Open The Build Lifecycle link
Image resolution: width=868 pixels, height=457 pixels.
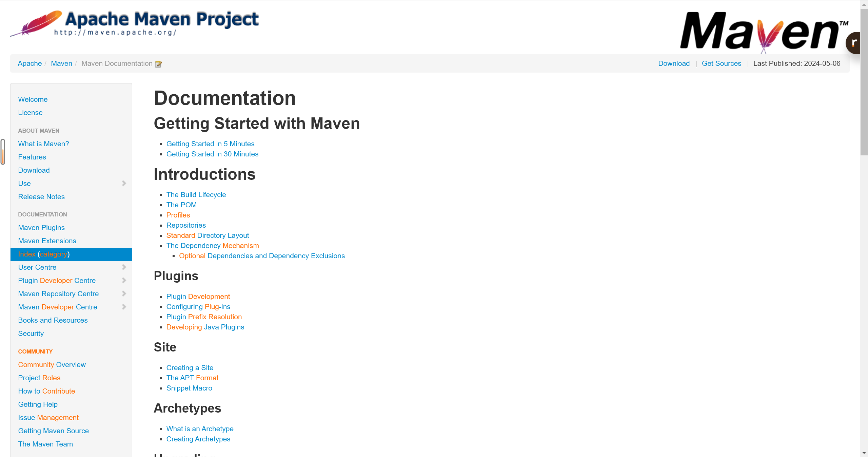click(196, 195)
